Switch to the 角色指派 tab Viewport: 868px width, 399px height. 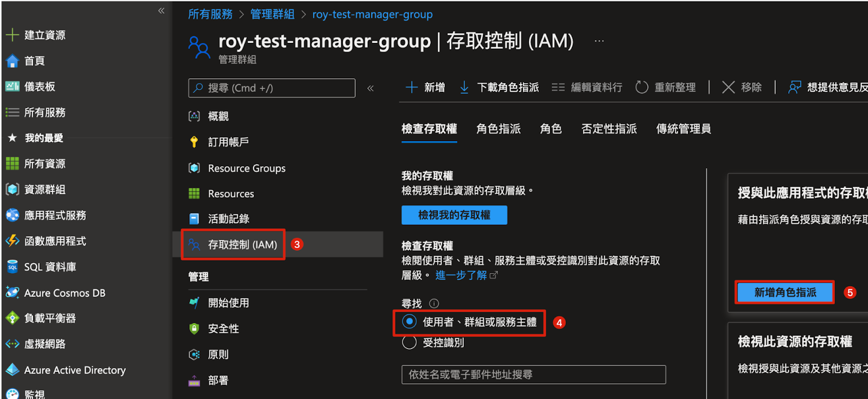click(498, 129)
